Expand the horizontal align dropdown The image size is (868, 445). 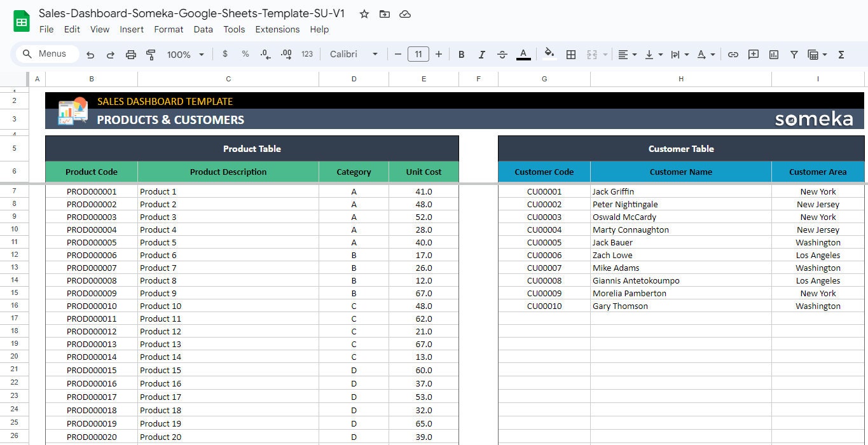633,54
